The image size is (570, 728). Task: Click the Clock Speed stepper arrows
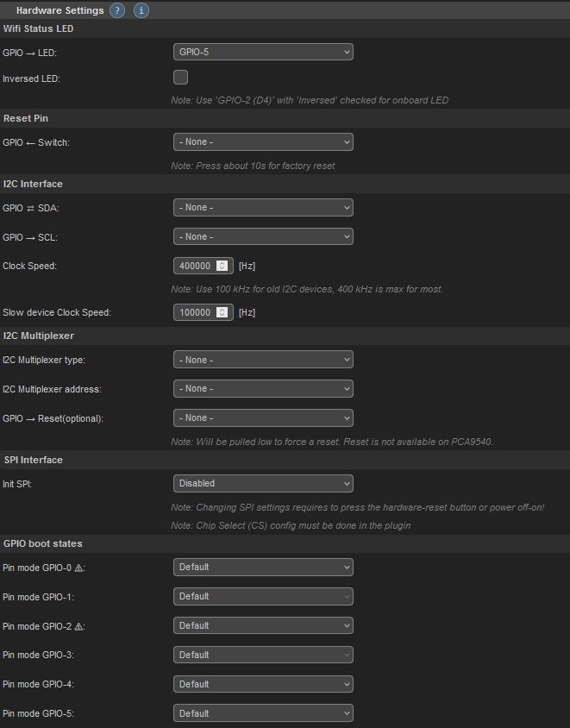click(x=222, y=266)
